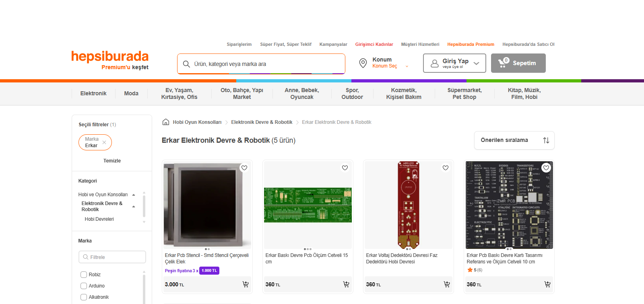Add Ölçüm Cetveli 10 cm to cart
The image size is (644, 304).
point(547,284)
